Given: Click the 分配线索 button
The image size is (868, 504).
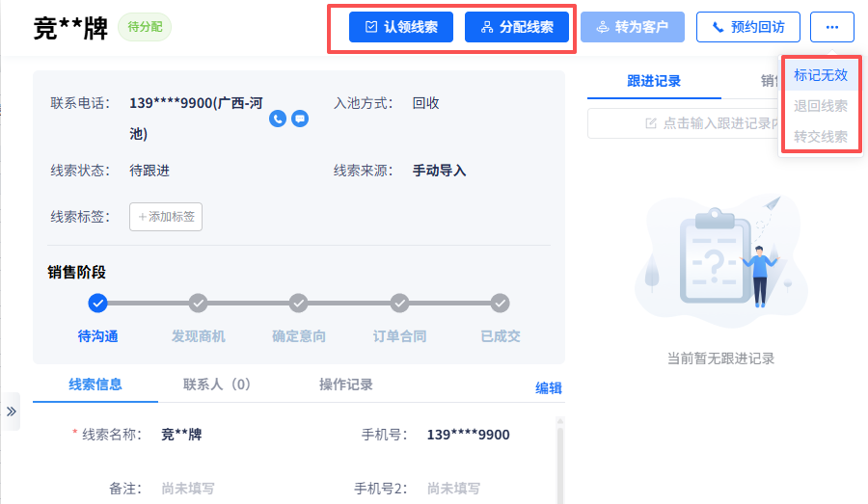Looking at the screenshot, I should [x=517, y=27].
